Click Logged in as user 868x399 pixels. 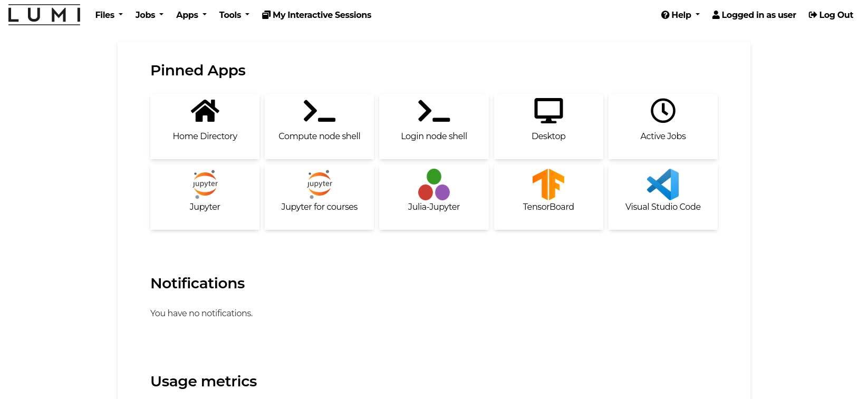754,15
